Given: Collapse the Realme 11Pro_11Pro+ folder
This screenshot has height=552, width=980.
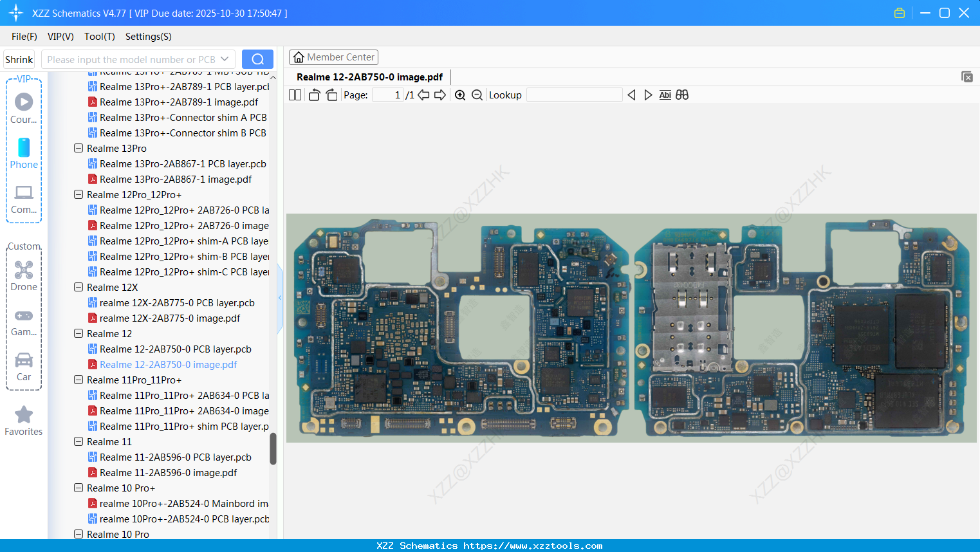Looking at the screenshot, I should [x=79, y=380].
